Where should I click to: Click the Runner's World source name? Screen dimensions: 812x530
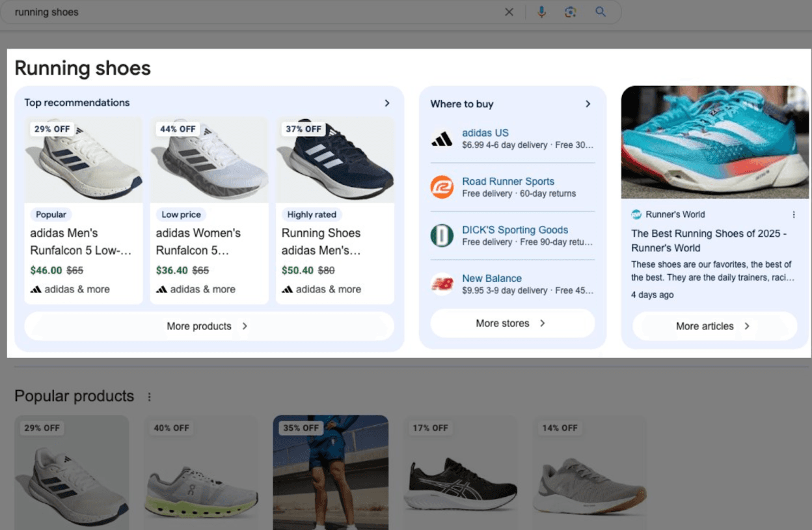[x=675, y=214]
